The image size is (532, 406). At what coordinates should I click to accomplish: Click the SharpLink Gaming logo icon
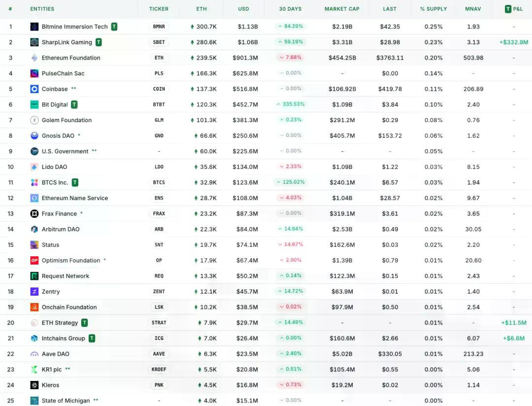[x=34, y=42]
